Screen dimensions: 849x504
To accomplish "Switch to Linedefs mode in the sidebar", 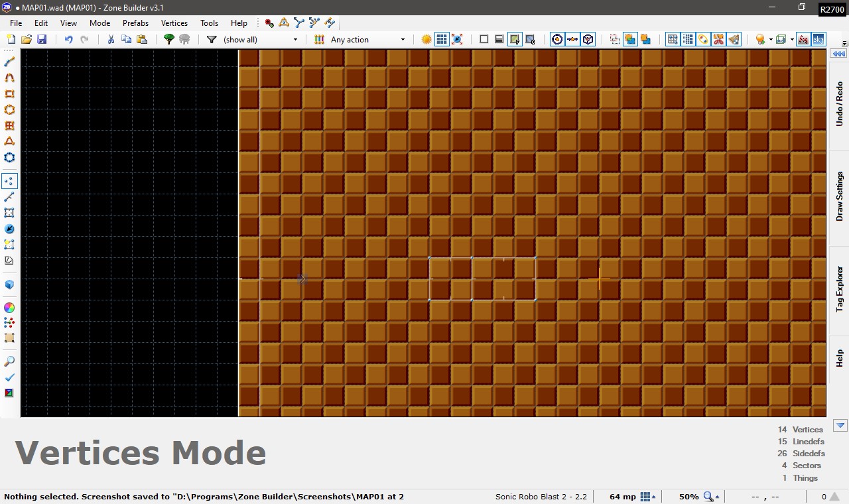I will [9, 197].
